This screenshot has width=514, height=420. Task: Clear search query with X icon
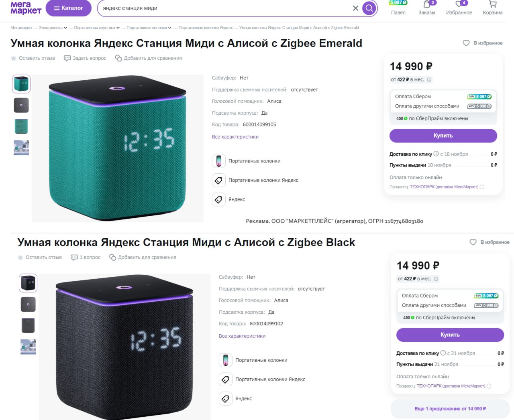coord(355,8)
